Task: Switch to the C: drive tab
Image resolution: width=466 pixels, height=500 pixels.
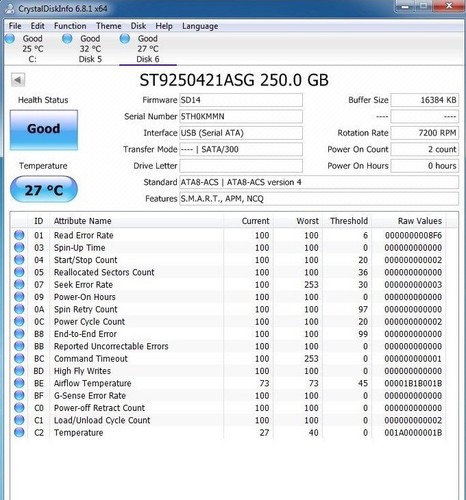Action: point(33,49)
